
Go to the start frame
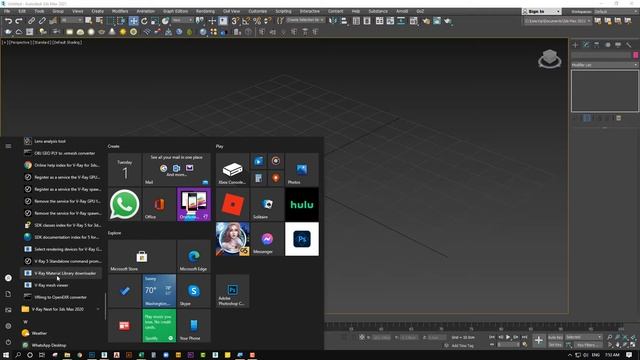tap(492, 337)
